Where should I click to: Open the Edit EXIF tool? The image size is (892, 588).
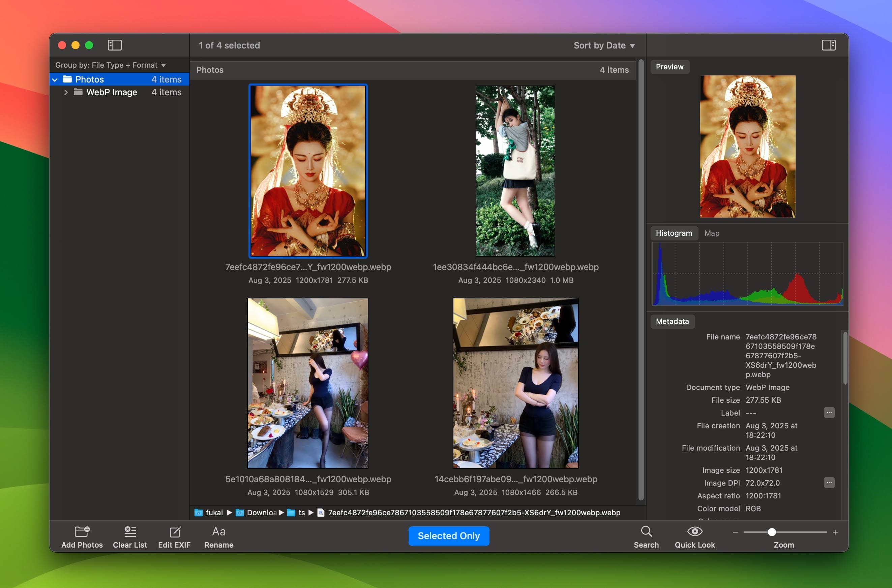click(x=175, y=531)
